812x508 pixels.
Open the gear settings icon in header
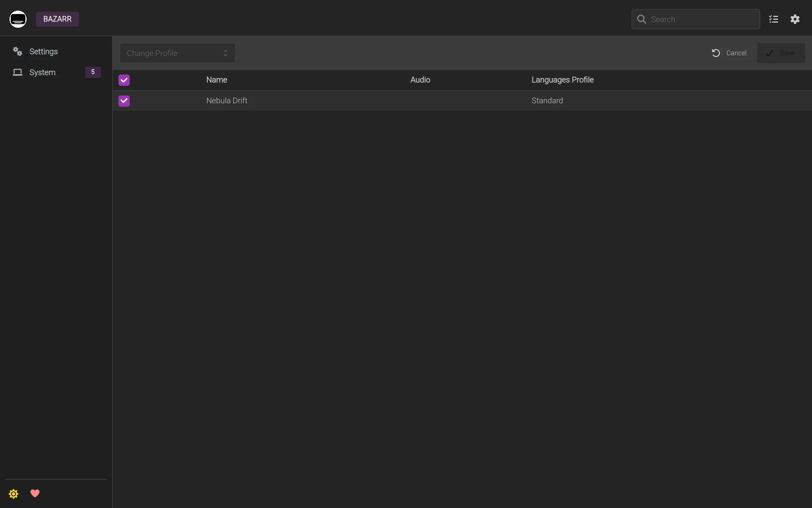(795, 19)
